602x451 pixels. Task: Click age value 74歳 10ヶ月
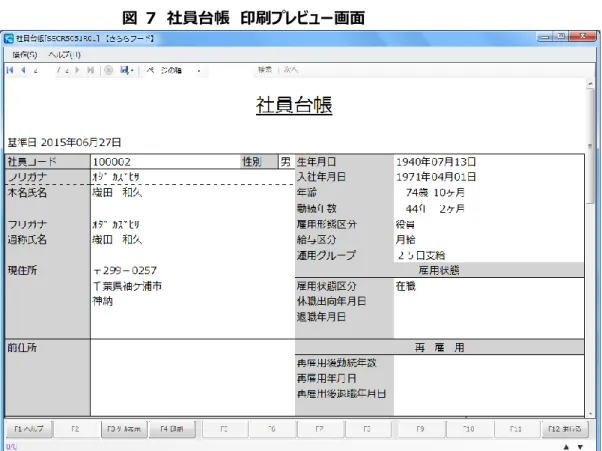click(435, 192)
